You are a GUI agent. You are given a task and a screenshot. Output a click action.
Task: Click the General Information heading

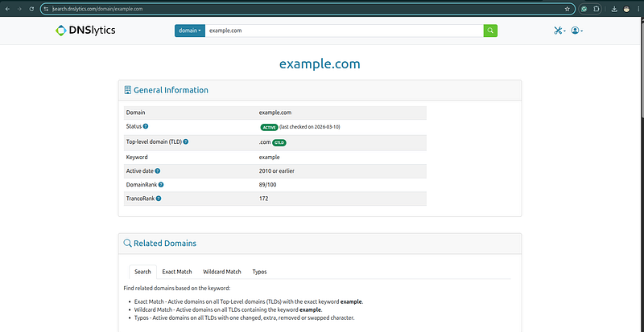tap(171, 90)
